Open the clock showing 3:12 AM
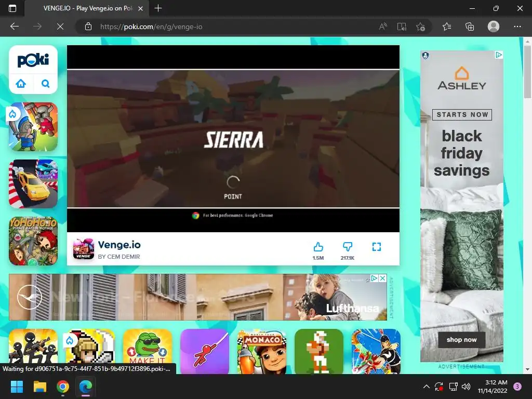 click(493, 387)
